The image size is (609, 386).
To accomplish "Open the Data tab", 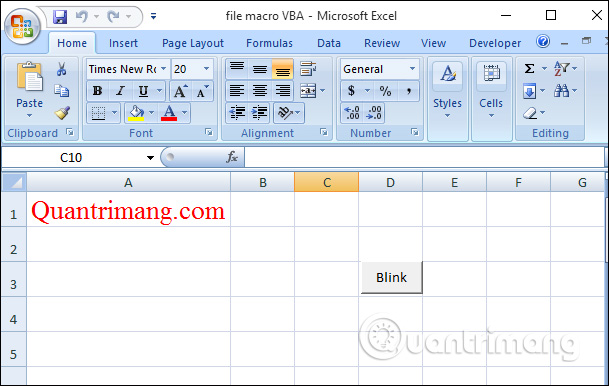I will 329,43.
